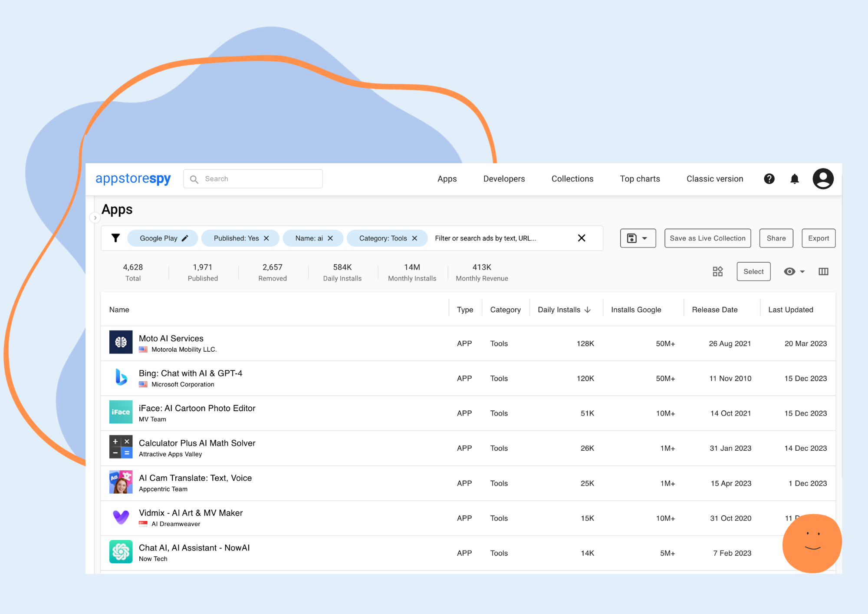Sort by Daily Installs arrow
Viewport: 868px width, 614px height.
pyautogui.click(x=588, y=310)
